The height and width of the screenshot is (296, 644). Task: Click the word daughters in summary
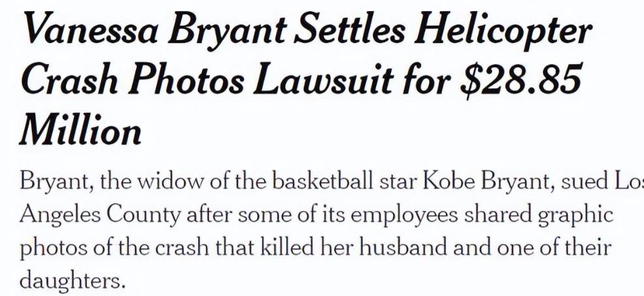coord(71,281)
